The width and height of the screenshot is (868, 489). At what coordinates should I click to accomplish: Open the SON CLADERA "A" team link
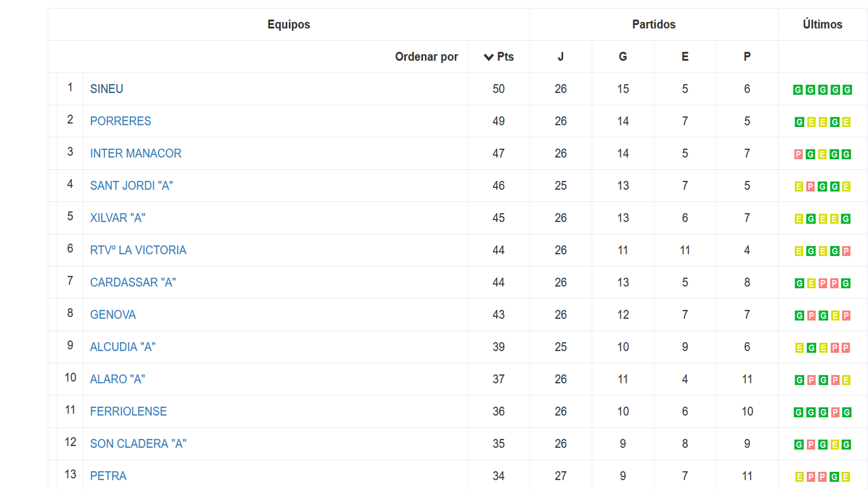coord(138,444)
